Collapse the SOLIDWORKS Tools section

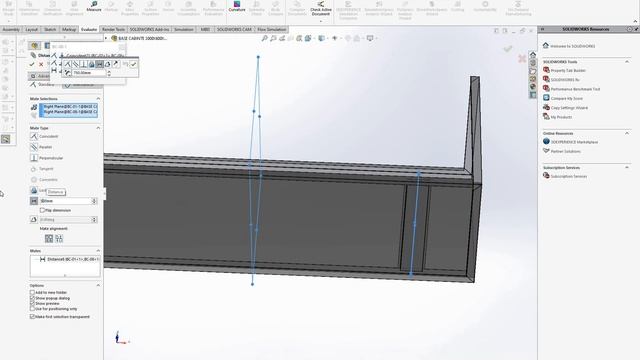click(627, 62)
